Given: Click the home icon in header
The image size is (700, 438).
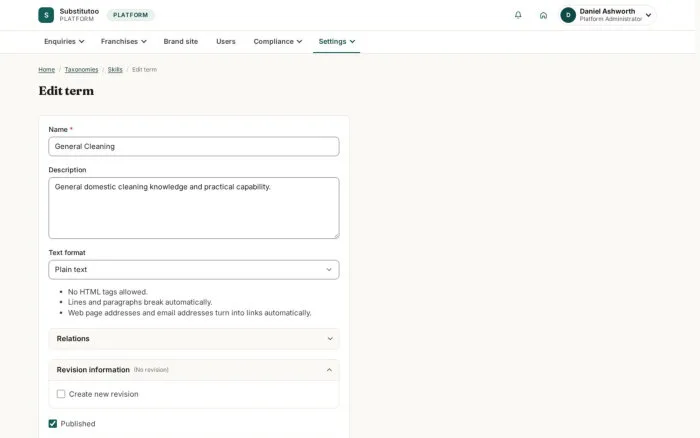Looking at the screenshot, I should [543, 15].
